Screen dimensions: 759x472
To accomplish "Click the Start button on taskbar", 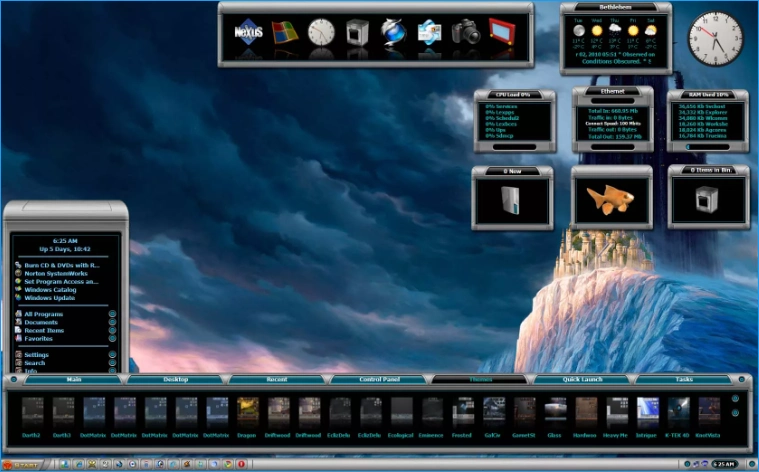I will tap(22, 465).
